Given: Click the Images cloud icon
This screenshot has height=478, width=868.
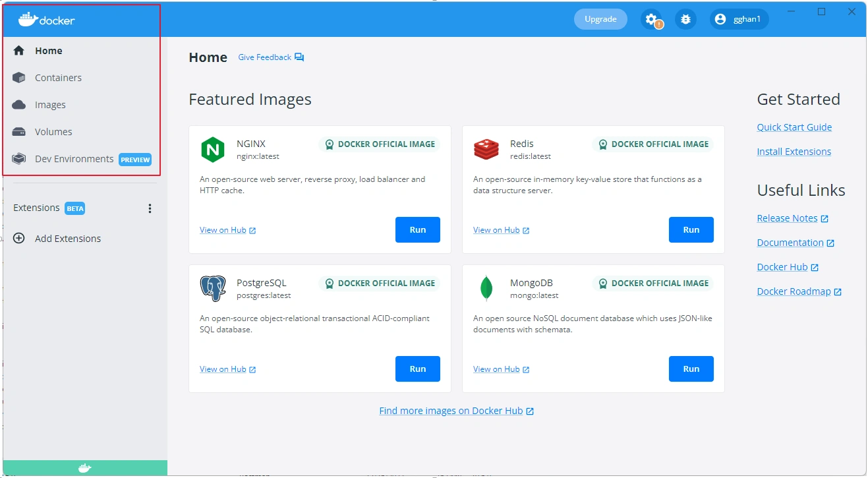Looking at the screenshot, I should 19,105.
